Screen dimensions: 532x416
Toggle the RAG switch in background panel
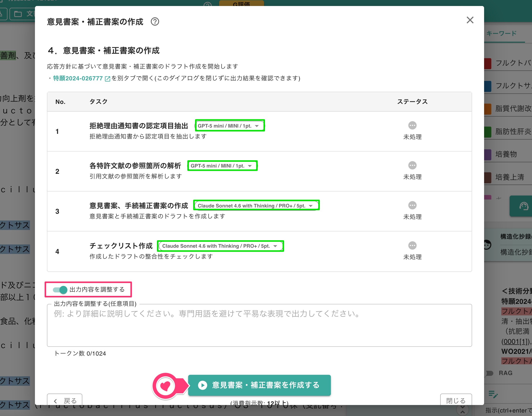tap(489, 373)
